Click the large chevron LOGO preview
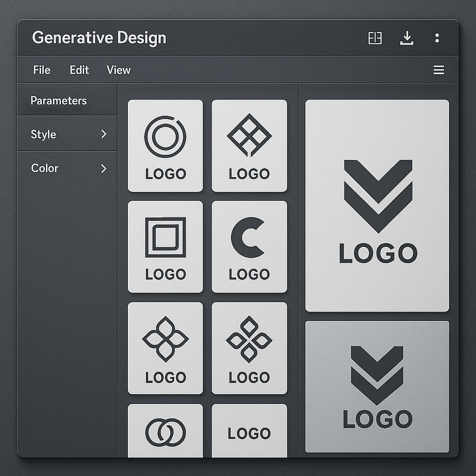Screen dimensions: 476x476 [x=377, y=205]
